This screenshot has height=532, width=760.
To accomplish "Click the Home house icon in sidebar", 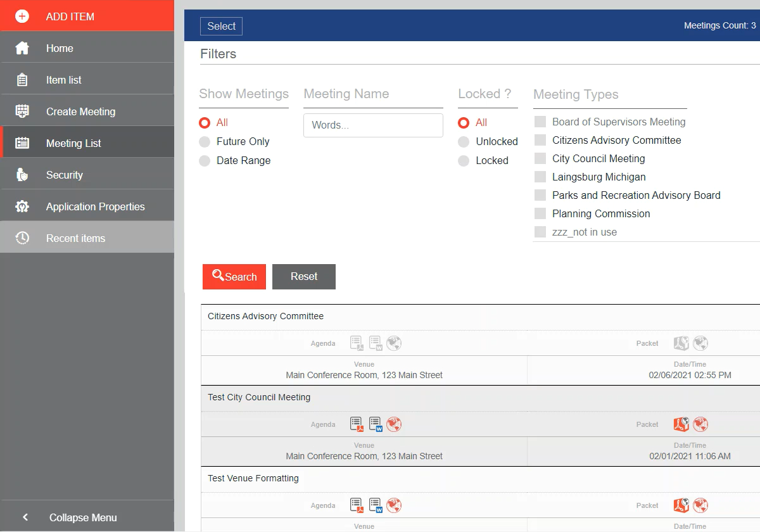I will [x=22, y=48].
